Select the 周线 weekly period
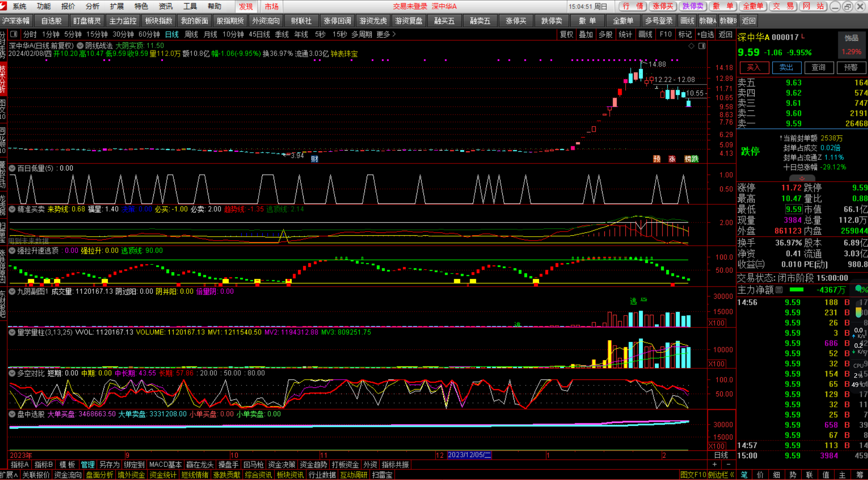The width and height of the screenshot is (868, 480). (191, 35)
